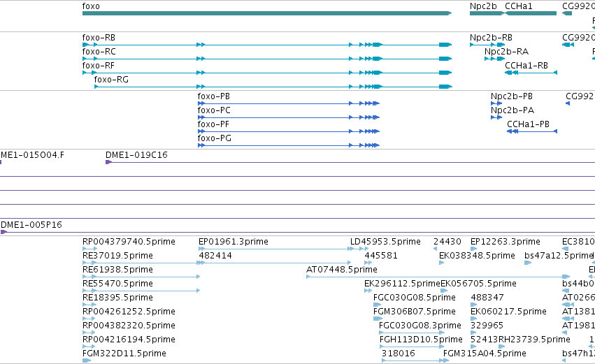Click the EK038348.5prime EST label
Image resolution: width=595 pixels, height=364 pixels.
click(477, 256)
